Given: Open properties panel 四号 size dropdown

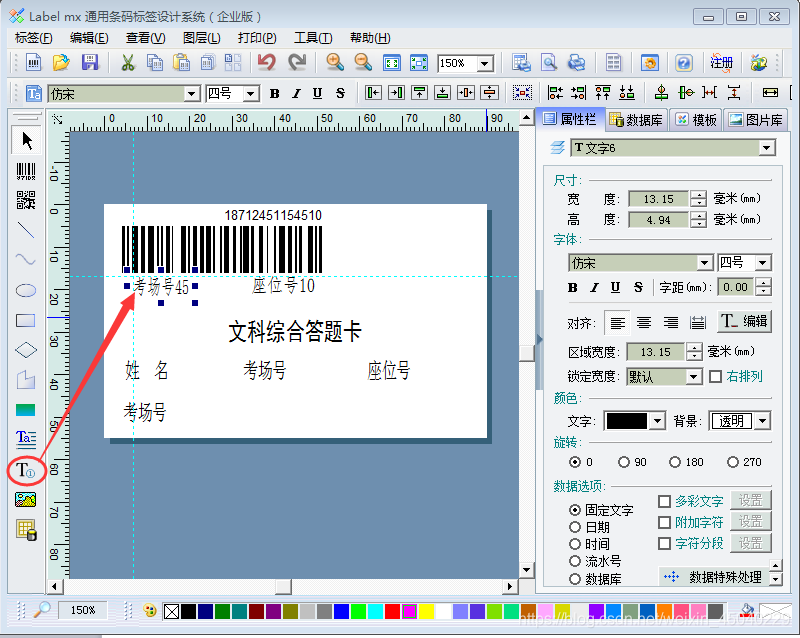Looking at the screenshot, I should (763, 263).
